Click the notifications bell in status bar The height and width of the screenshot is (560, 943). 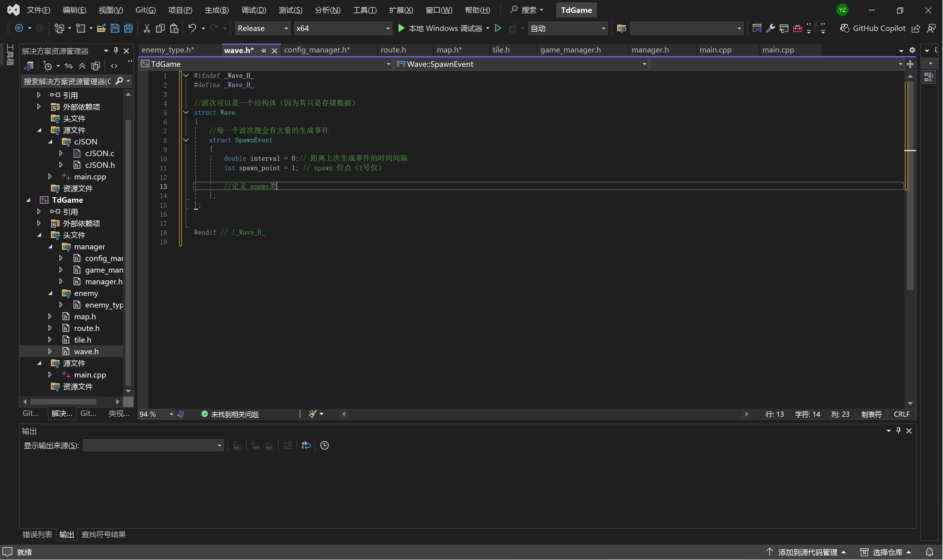930,552
